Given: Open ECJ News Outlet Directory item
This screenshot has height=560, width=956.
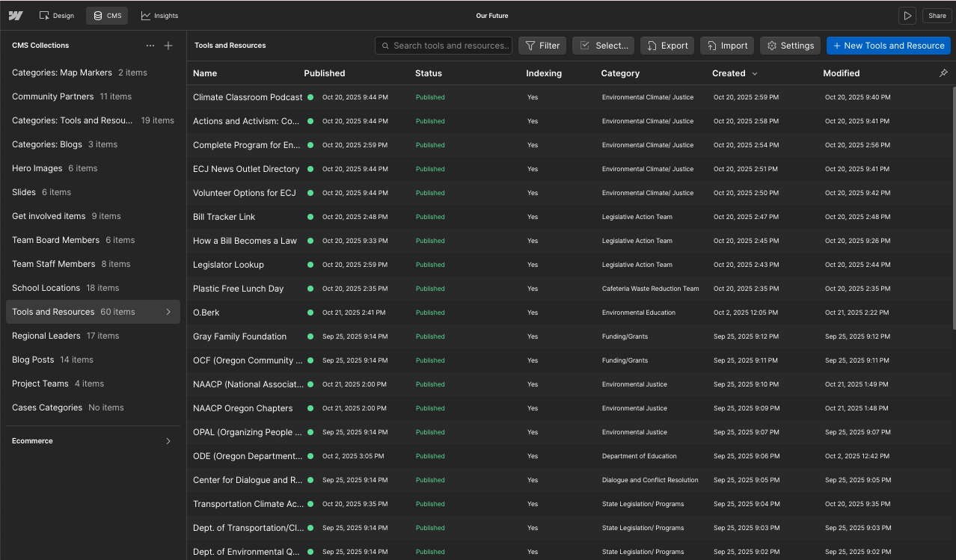Looking at the screenshot, I should point(246,169).
